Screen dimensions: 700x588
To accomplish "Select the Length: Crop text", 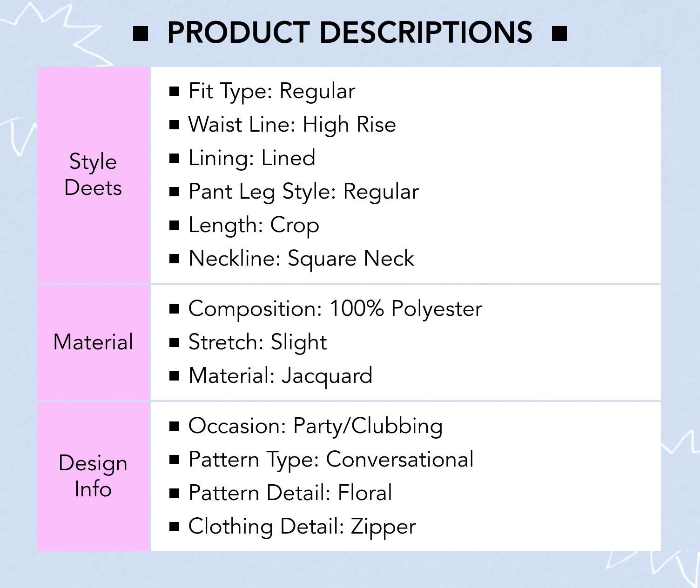I will 254,225.
